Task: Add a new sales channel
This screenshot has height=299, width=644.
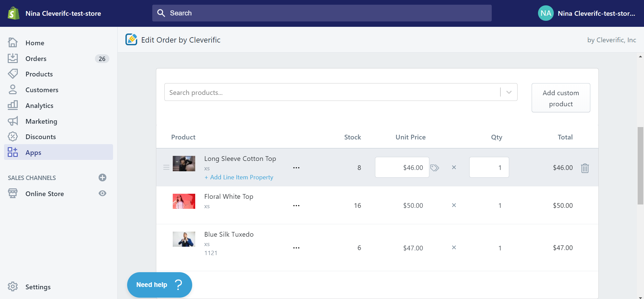Action: click(103, 178)
